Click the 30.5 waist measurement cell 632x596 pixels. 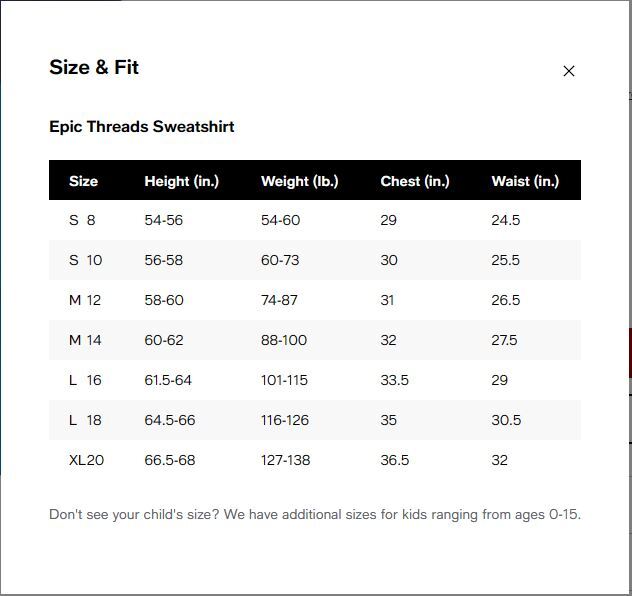[x=506, y=420]
